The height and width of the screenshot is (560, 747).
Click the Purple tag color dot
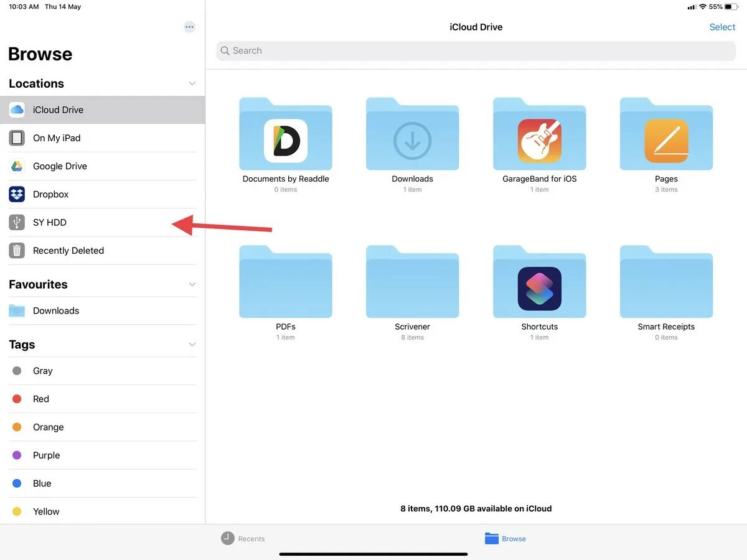[17, 455]
